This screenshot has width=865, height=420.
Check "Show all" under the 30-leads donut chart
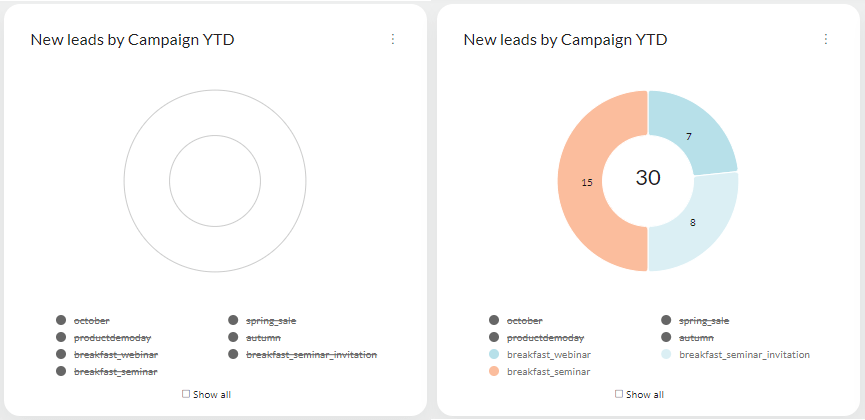pyautogui.click(x=619, y=394)
